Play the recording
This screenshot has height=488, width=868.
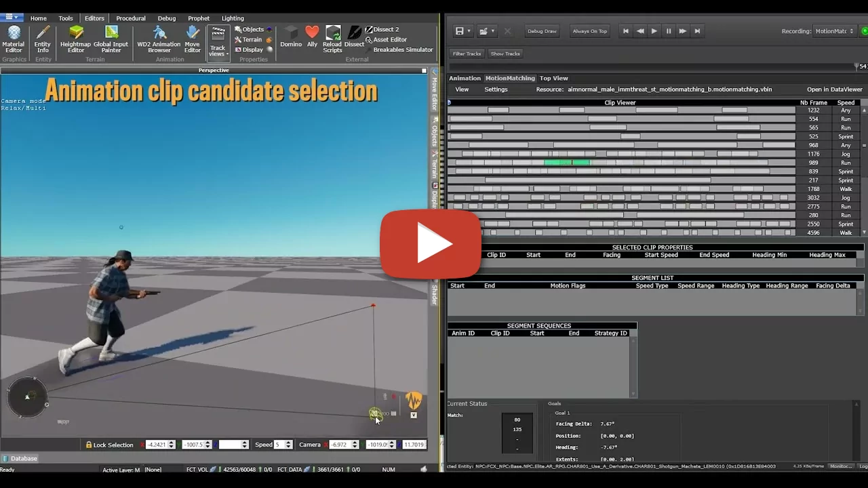(654, 31)
